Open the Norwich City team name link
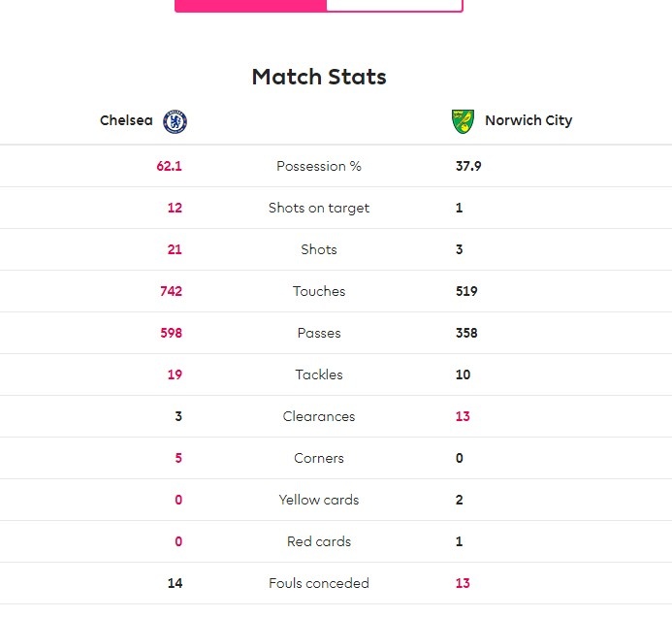672x618 pixels. pos(528,121)
